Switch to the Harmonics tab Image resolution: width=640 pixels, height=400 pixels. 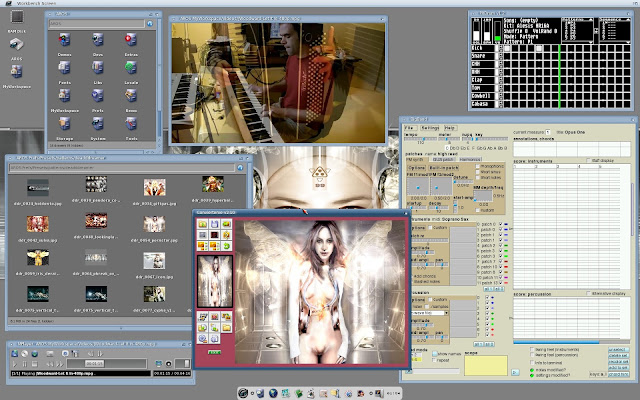(470, 160)
